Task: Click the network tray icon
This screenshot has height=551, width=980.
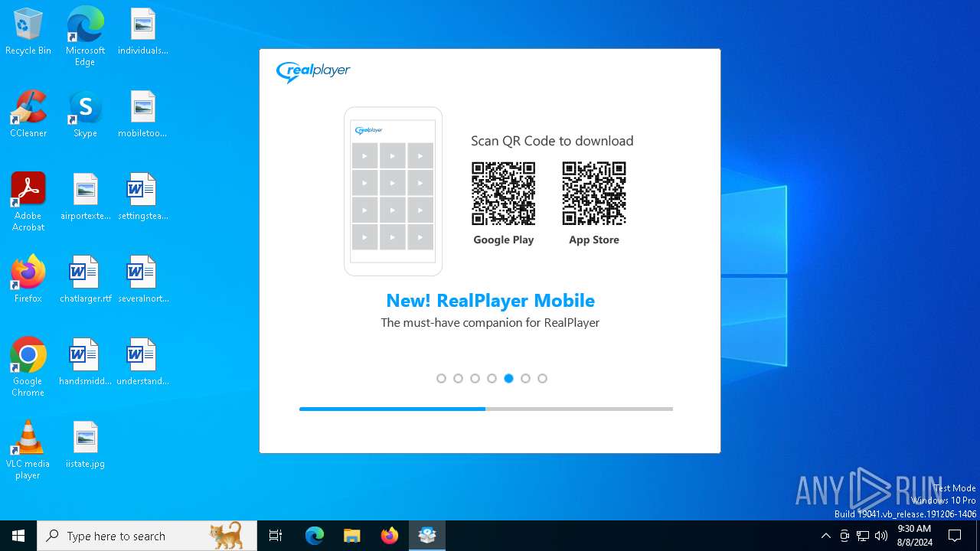Action: (863, 536)
